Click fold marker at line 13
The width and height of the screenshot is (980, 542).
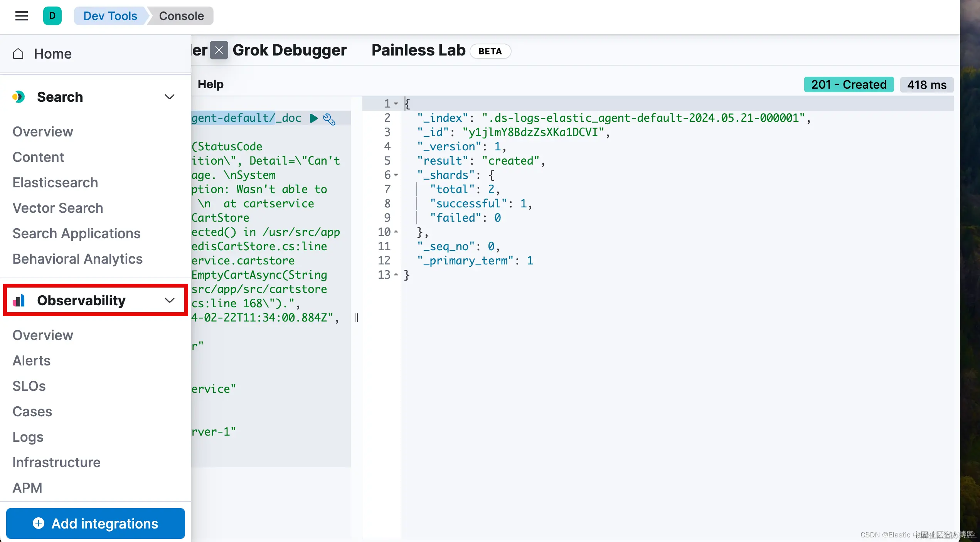[x=396, y=274]
